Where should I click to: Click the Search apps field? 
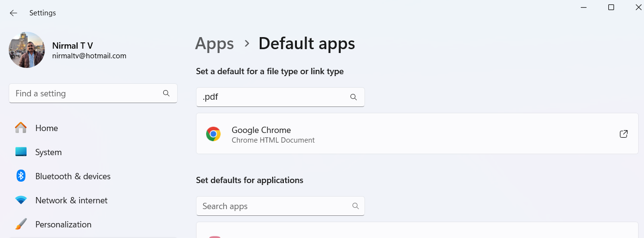pos(280,206)
